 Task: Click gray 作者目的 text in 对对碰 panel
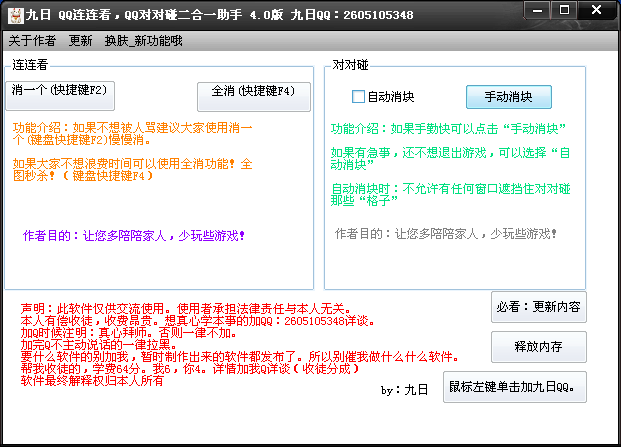point(446,234)
